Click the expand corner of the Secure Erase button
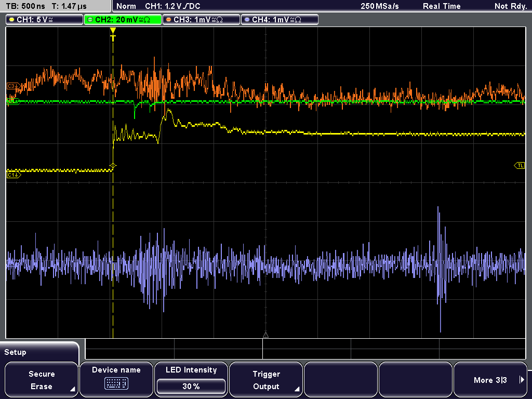 click(x=73, y=389)
